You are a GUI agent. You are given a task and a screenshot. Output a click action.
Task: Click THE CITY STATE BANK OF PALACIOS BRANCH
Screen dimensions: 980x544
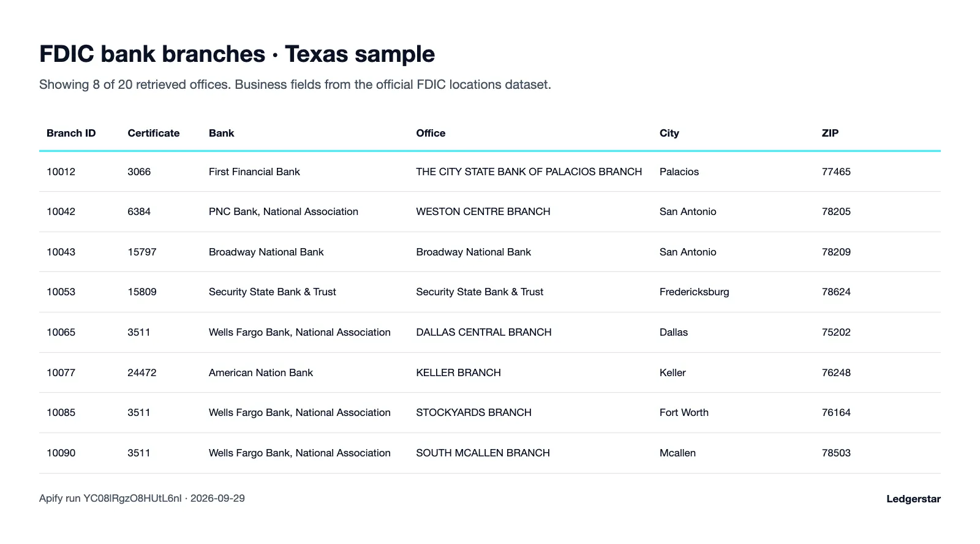pos(529,172)
